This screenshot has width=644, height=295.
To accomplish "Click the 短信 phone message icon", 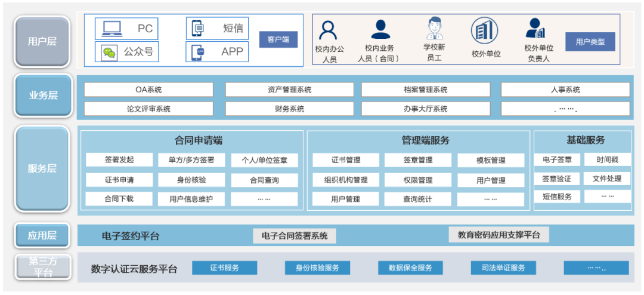I will (x=198, y=28).
